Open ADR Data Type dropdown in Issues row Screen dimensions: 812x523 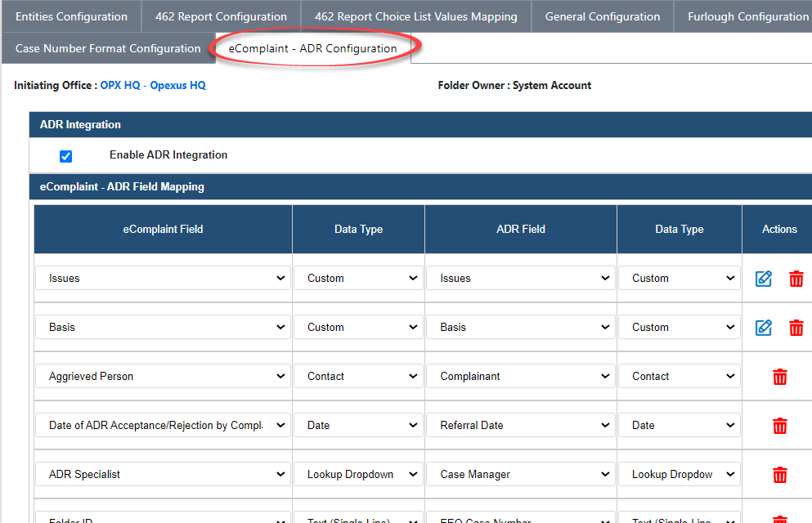coord(679,278)
